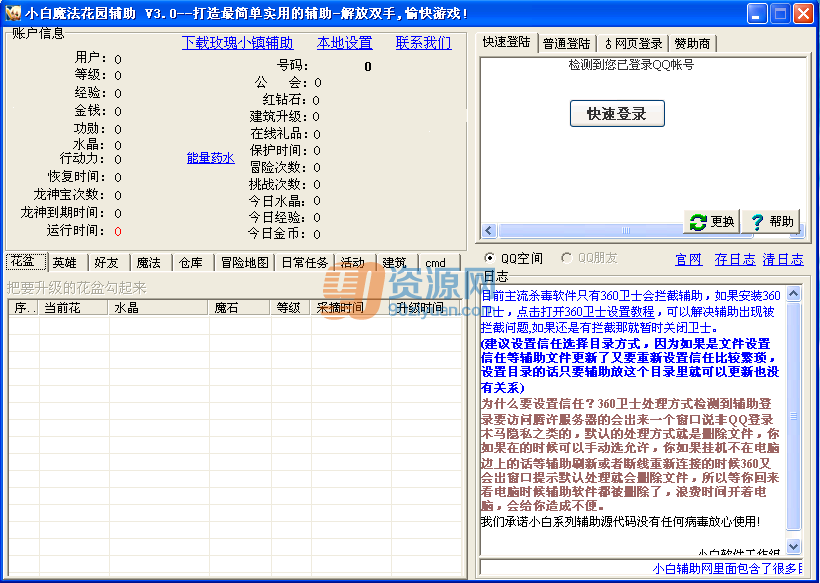Click the 帮助 help button

pyautogui.click(x=771, y=222)
